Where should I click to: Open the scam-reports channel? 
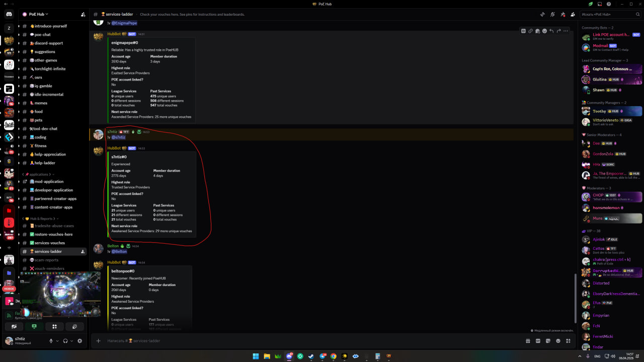click(x=54, y=260)
